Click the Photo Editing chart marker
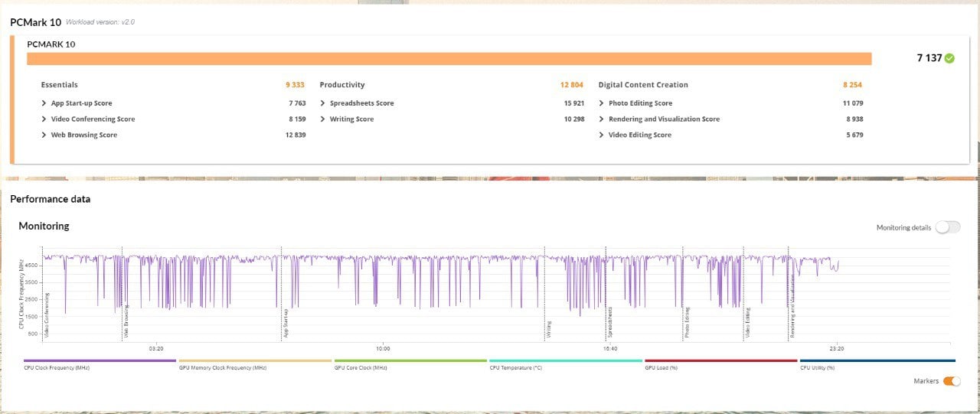The height and width of the screenshot is (414, 980). tap(687, 323)
